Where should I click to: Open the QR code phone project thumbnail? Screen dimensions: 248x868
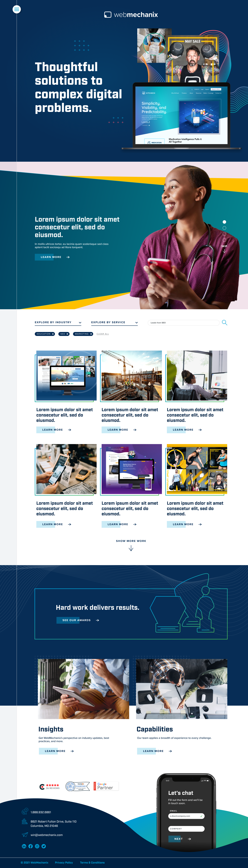tap(66, 469)
